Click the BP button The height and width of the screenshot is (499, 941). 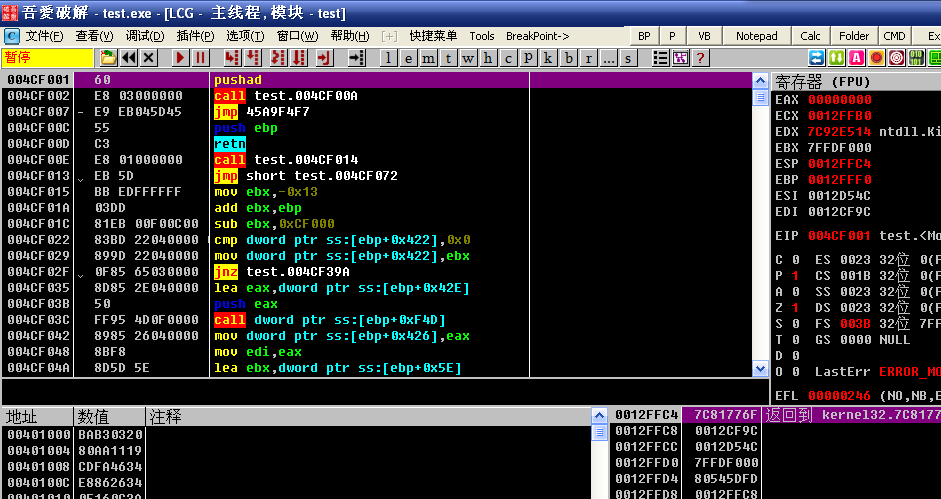coord(644,36)
